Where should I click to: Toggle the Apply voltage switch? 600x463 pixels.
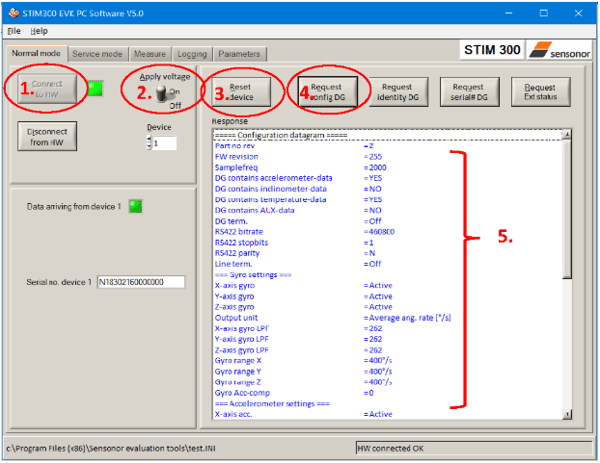pyautogui.click(x=162, y=93)
